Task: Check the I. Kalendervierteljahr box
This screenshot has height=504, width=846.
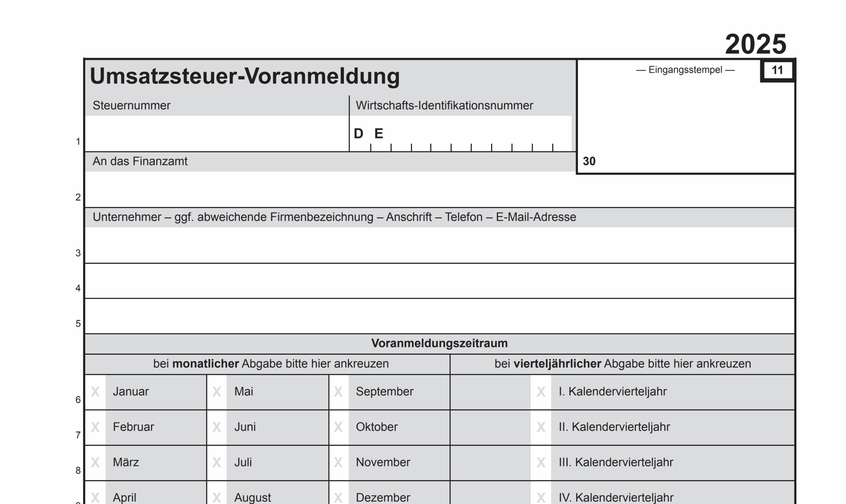Action: (x=541, y=392)
